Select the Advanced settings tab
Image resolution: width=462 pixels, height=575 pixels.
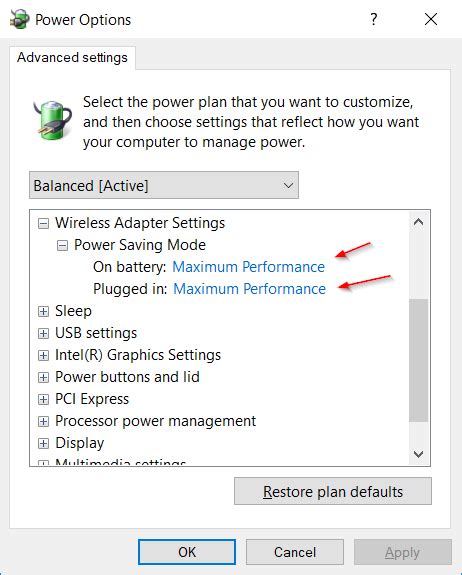point(72,58)
